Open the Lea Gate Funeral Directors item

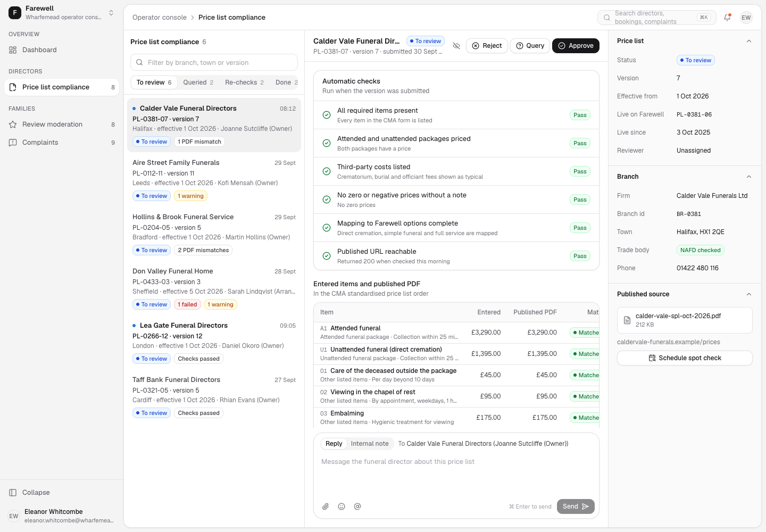coord(214,342)
